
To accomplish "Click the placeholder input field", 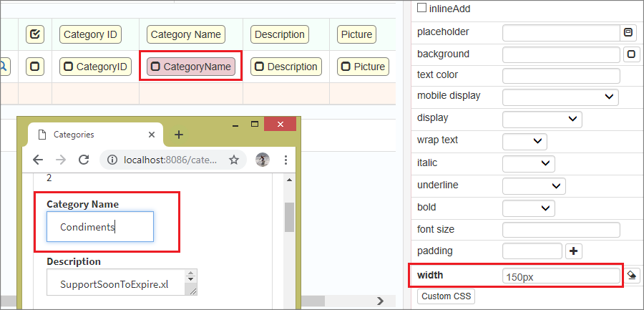I will pos(561,33).
